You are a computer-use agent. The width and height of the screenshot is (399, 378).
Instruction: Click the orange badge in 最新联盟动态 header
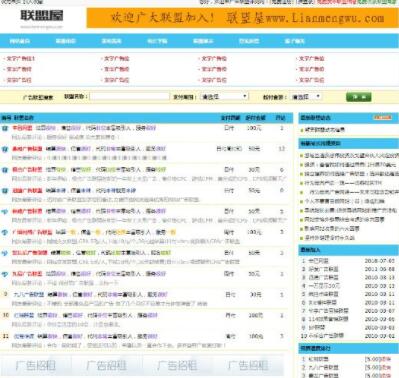(x=383, y=117)
